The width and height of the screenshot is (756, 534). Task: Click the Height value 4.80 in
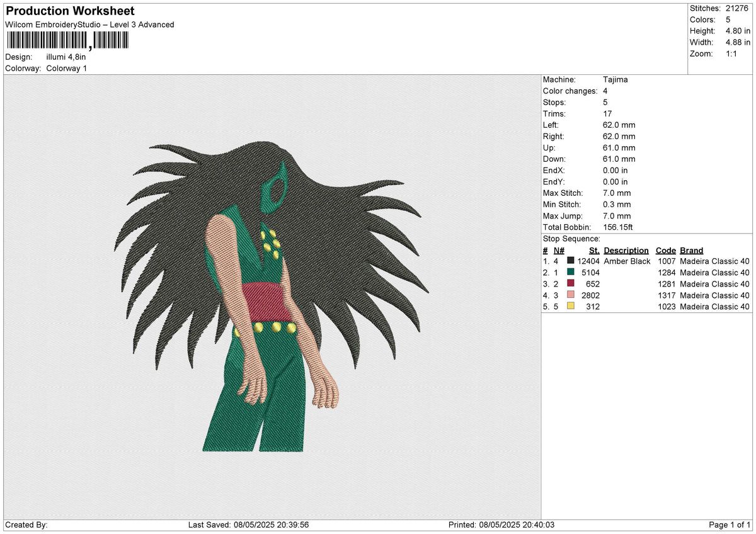pyautogui.click(x=738, y=31)
